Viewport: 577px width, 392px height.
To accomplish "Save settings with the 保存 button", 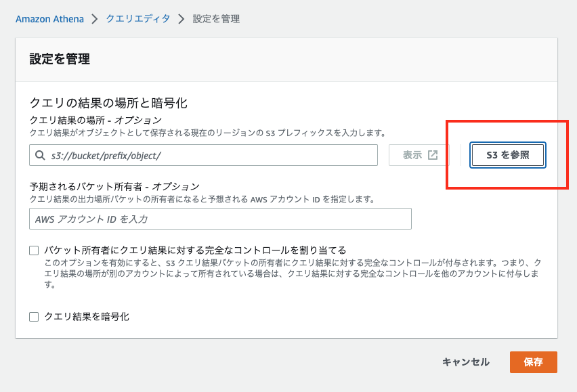I will (x=534, y=362).
